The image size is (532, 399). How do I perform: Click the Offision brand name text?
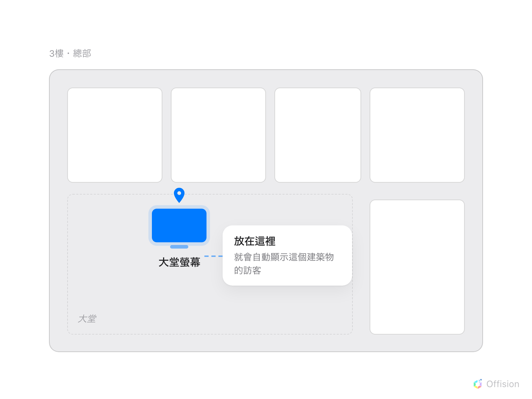(503, 384)
